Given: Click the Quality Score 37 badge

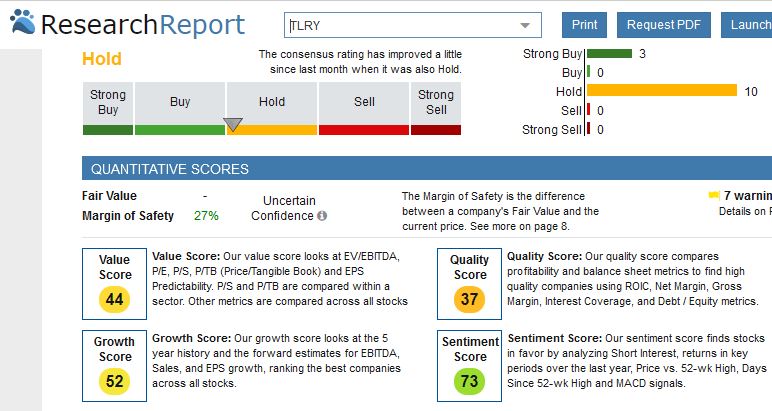Looking at the screenshot, I should point(469,298).
